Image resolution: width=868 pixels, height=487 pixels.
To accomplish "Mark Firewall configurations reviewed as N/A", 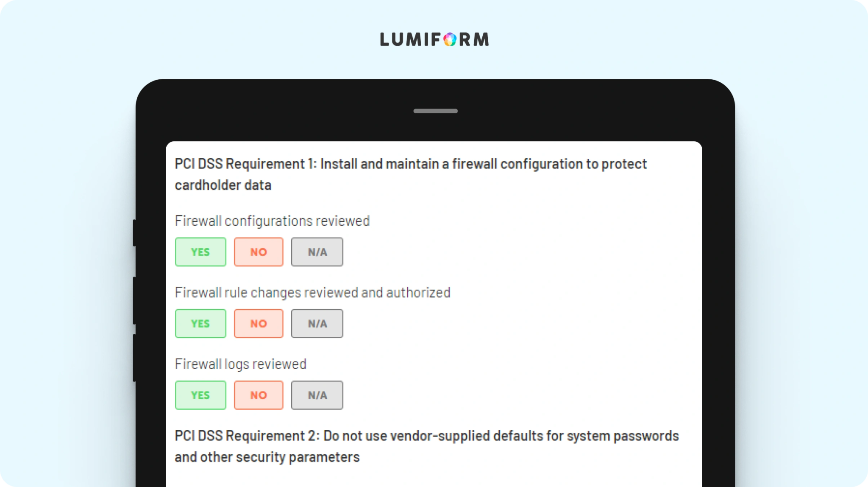I will click(x=317, y=252).
